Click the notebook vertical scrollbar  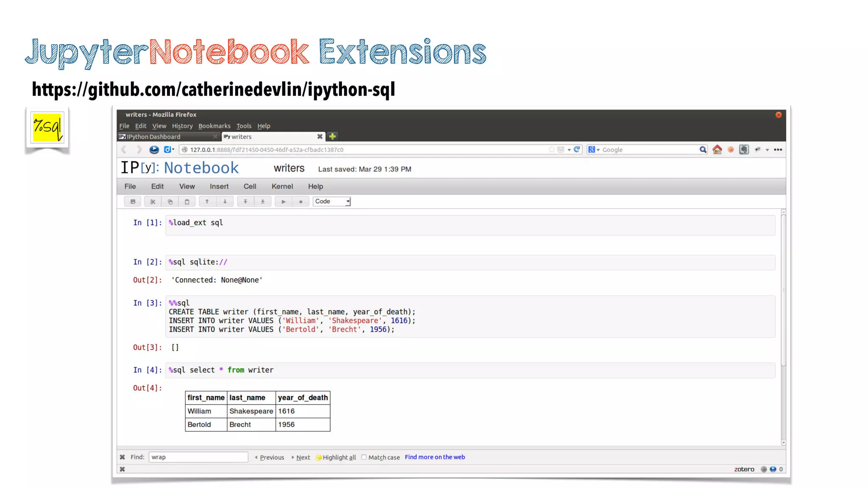tap(783, 290)
